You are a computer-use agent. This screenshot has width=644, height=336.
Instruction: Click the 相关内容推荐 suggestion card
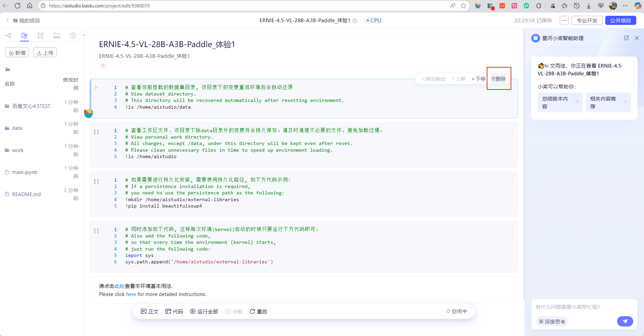608,102
